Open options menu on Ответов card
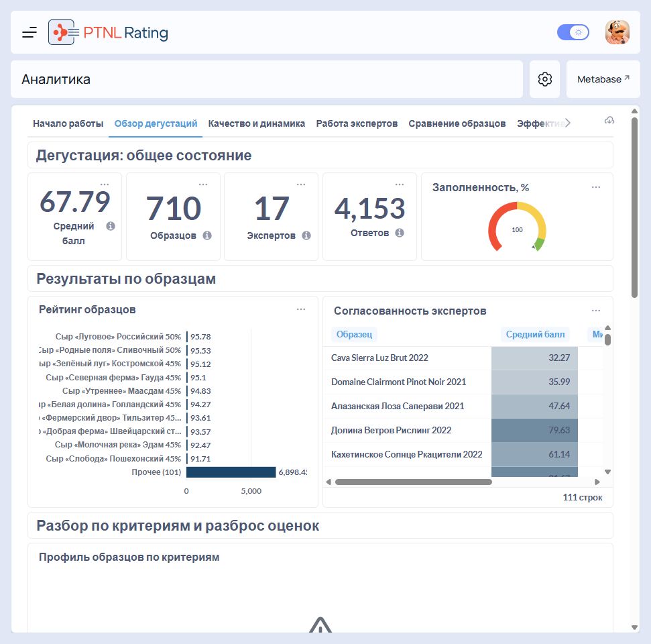Image resolution: width=651 pixels, height=644 pixels. coord(400,184)
